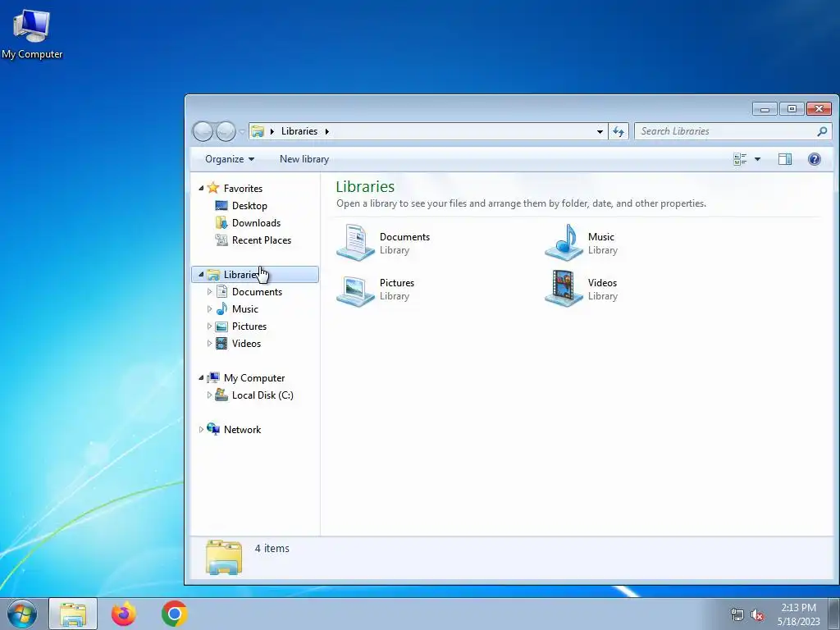
Task: Create a New library
Action: tap(304, 159)
